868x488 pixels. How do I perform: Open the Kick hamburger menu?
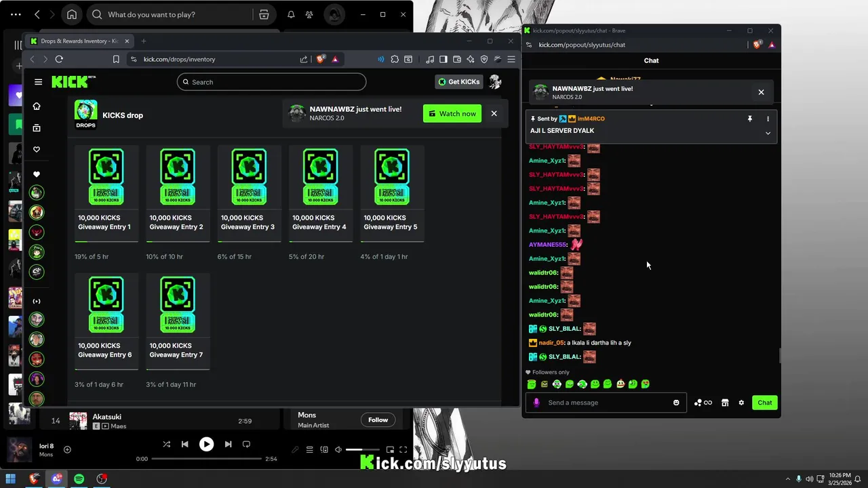coord(38,82)
